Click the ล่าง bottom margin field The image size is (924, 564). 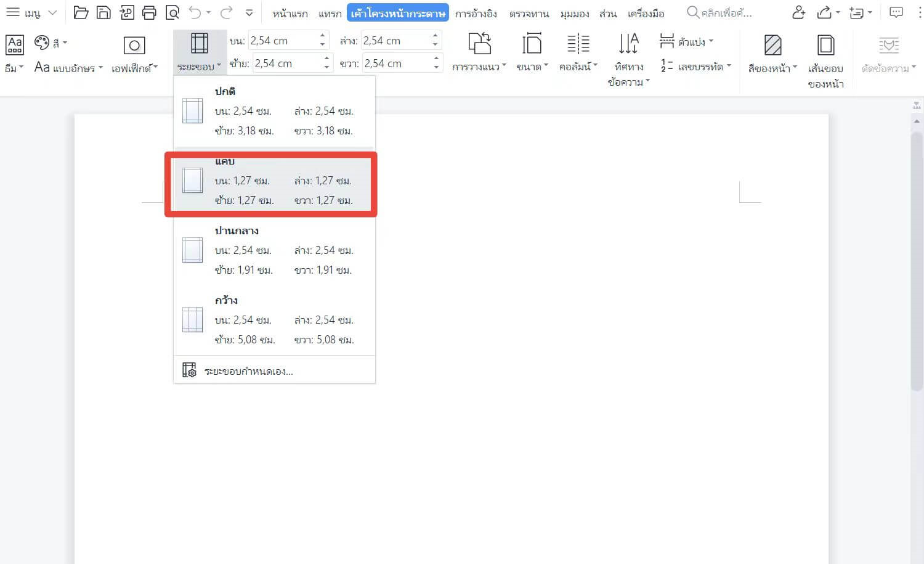coord(396,41)
